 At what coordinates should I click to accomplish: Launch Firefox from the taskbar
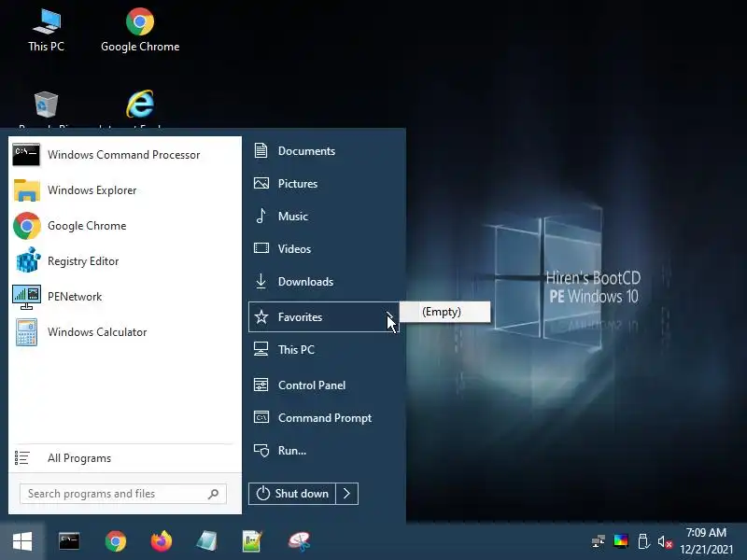point(161,541)
